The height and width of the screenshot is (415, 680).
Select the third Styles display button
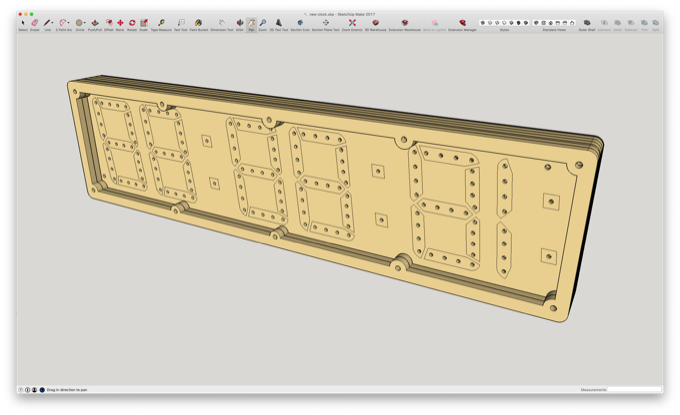(497, 23)
